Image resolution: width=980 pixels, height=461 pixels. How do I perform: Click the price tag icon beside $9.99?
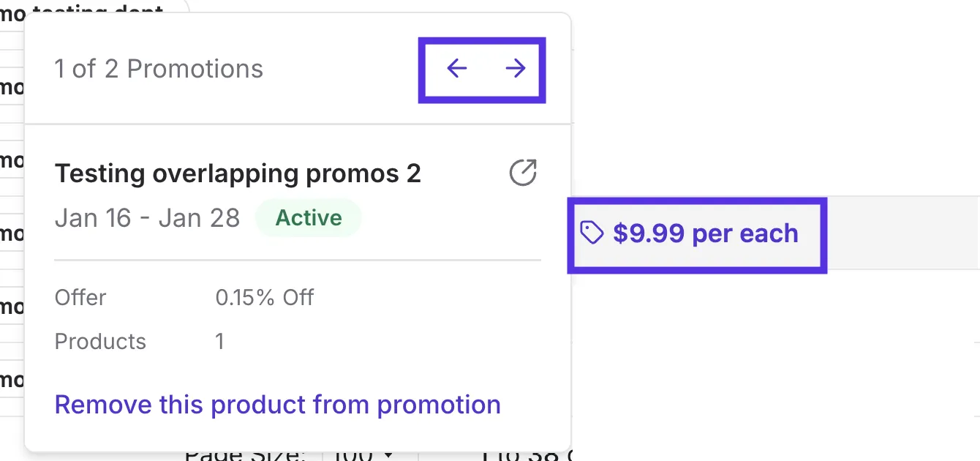click(592, 233)
